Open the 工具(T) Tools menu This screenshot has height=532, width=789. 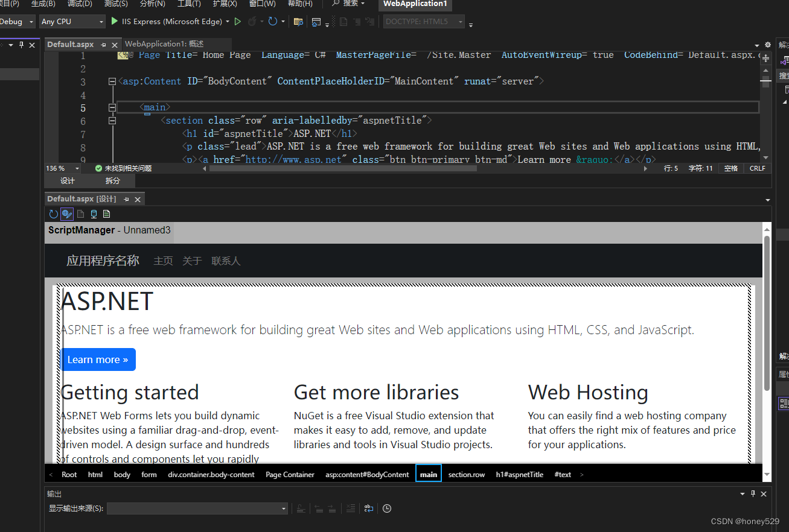189,4
